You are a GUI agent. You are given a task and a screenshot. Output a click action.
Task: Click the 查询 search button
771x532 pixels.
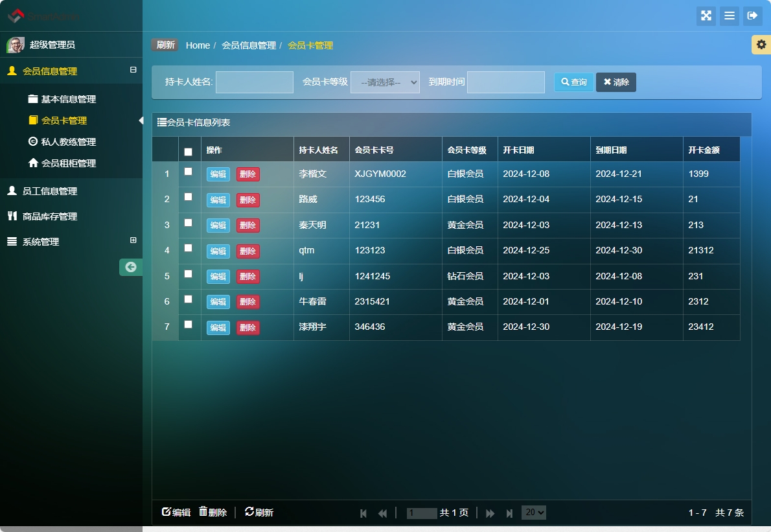coord(574,82)
